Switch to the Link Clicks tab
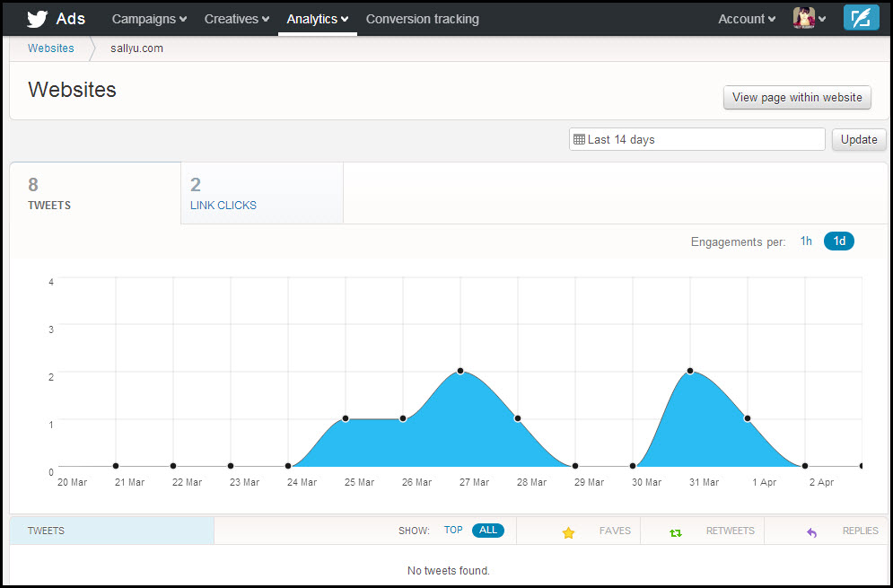Viewport: 893px width, 588px height. [261, 194]
